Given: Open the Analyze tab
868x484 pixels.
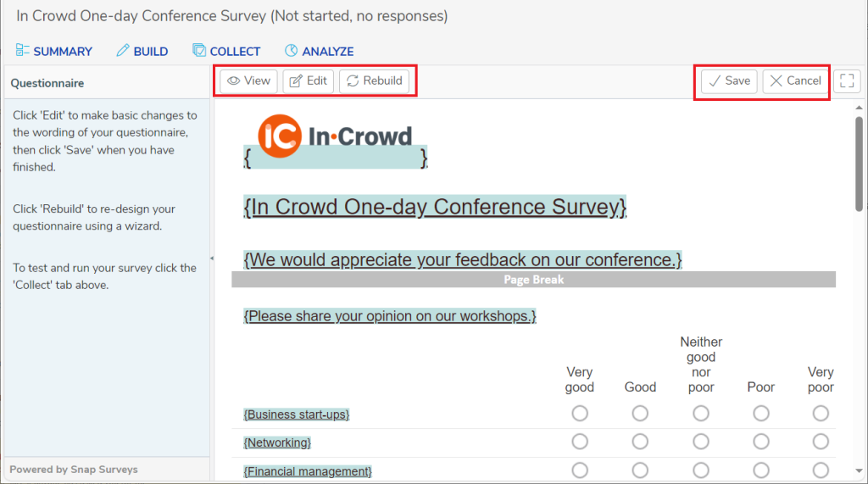Looking at the screenshot, I should [x=320, y=51].
